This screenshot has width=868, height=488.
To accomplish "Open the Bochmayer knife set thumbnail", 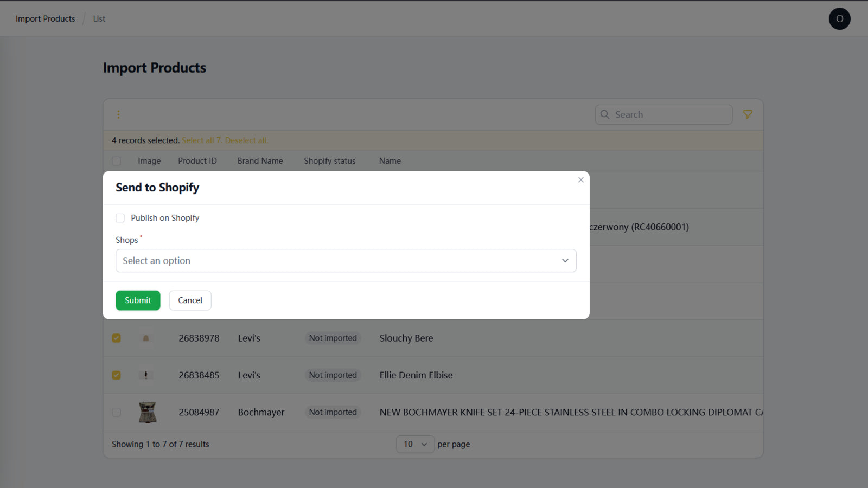I will [x=147, y=412].
